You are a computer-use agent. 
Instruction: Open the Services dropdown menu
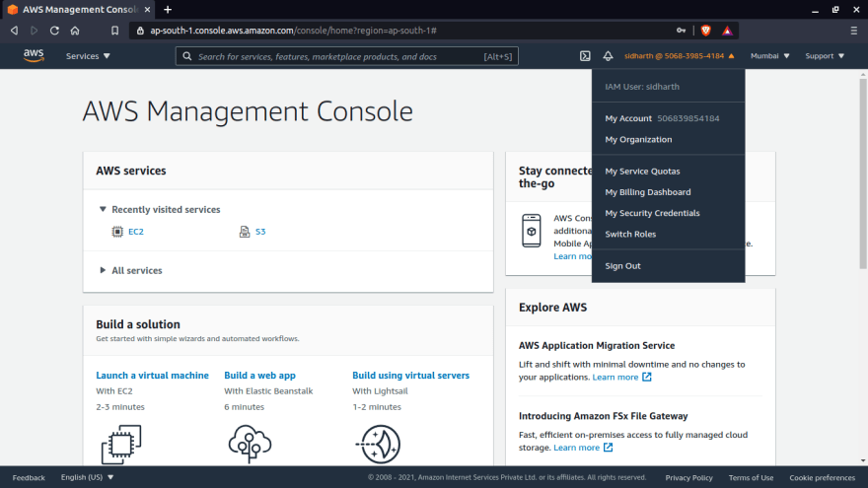88,56
